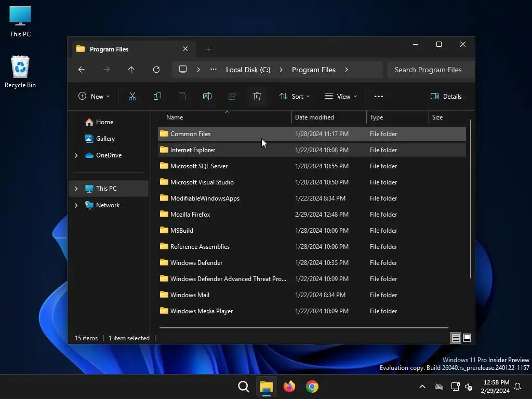Viewport: 532px width, 399px height.
Task: Click the horizontal scrollbar below file list
Action: 303,328
